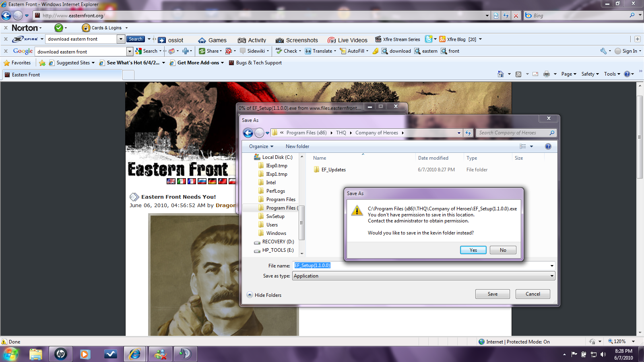The height and width of the screenshot is (362, 644).
Task: Open Xfire Live Videos toolbar item
Action: tap(347, 40)
